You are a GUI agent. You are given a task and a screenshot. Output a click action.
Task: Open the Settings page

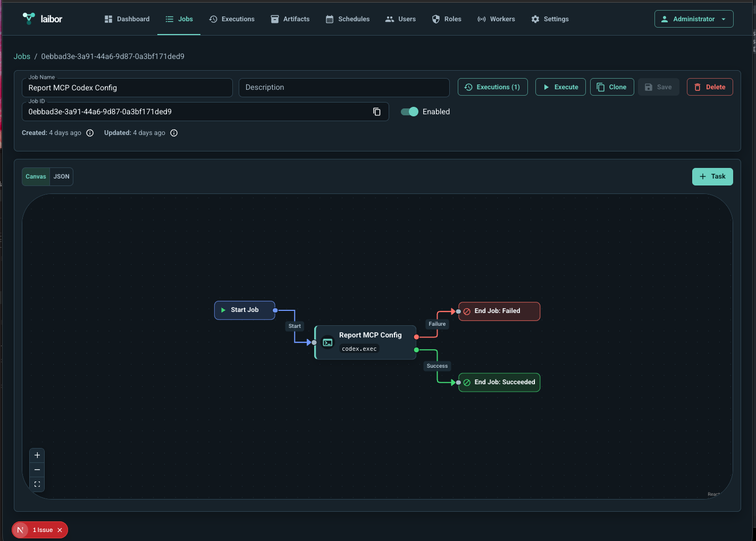(x=550, y=19)
